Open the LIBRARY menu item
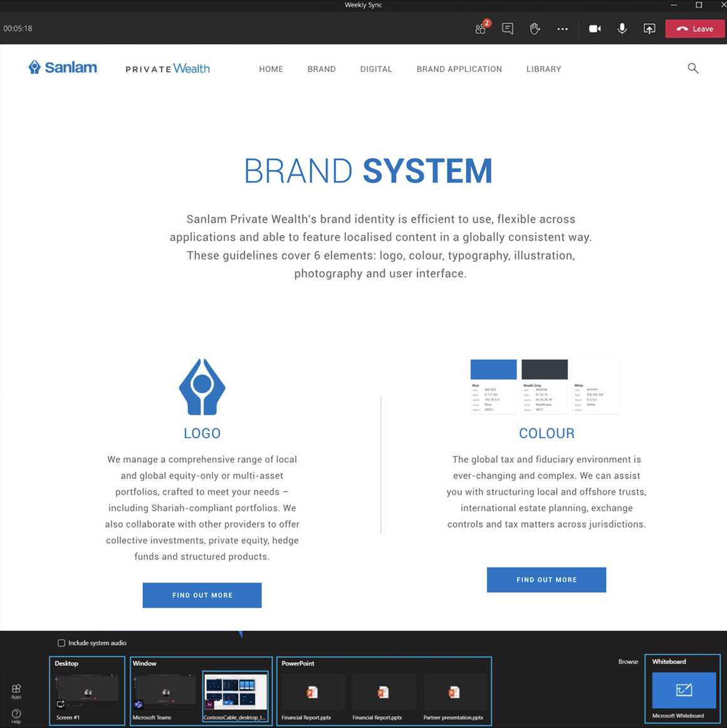 click(544, 69)
